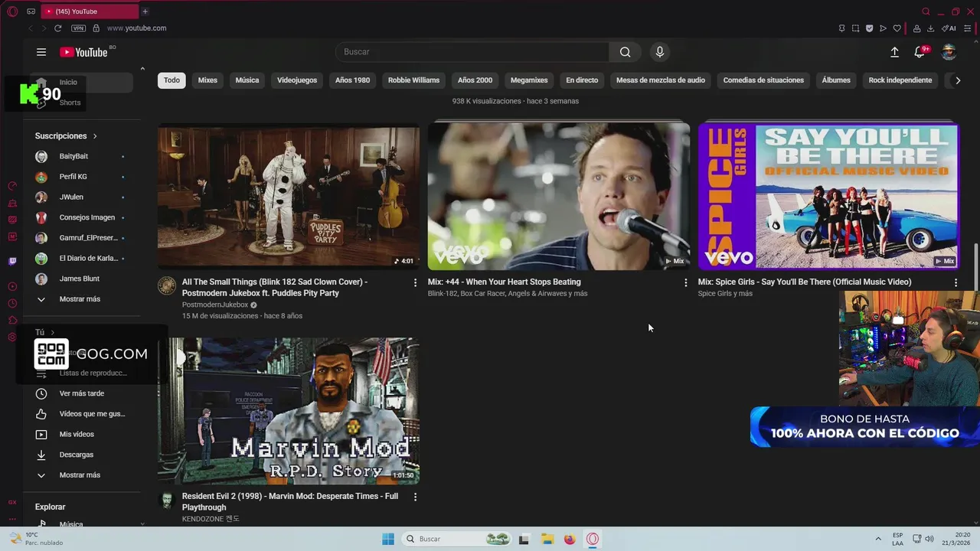
Task: Open the Create upload icon
Action: click(x=894, y=52)
